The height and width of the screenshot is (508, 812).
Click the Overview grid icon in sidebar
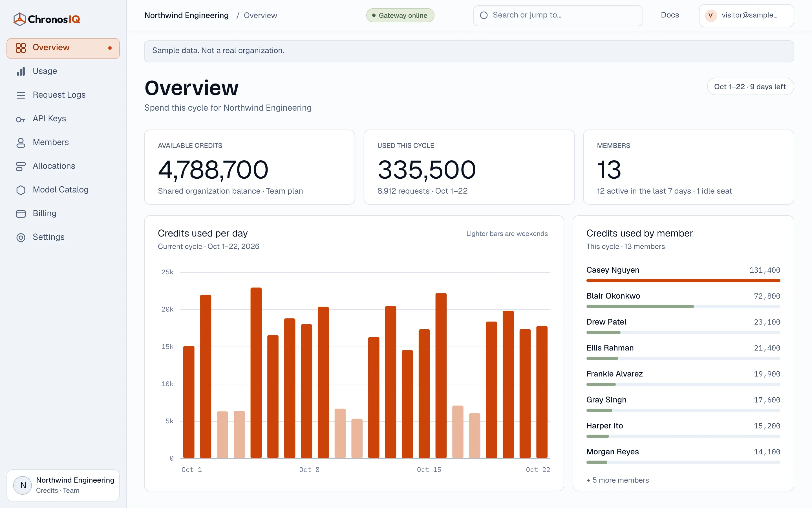21,48
